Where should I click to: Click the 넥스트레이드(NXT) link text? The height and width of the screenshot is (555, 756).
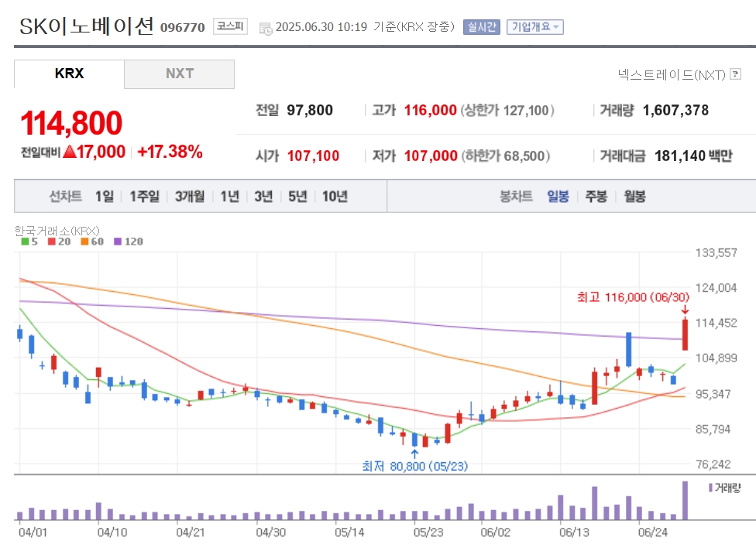point(672,74)
